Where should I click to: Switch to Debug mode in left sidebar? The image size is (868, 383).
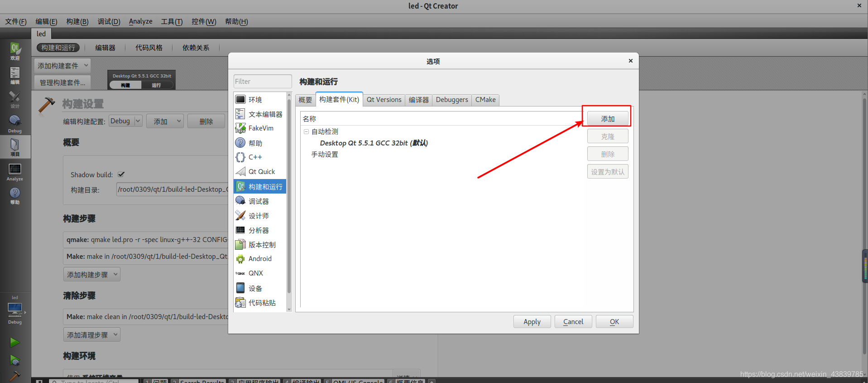coord(15,123)
